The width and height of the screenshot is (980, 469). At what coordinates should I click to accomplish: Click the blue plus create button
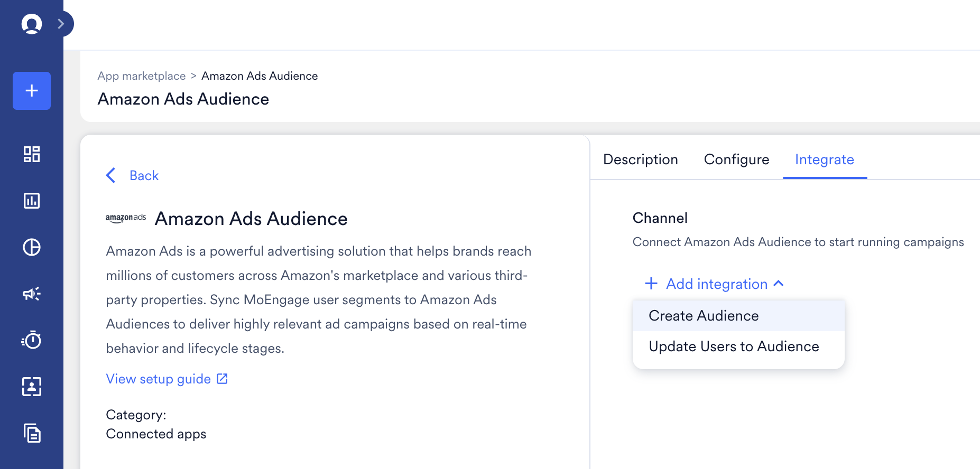click(x=32, y=91)
